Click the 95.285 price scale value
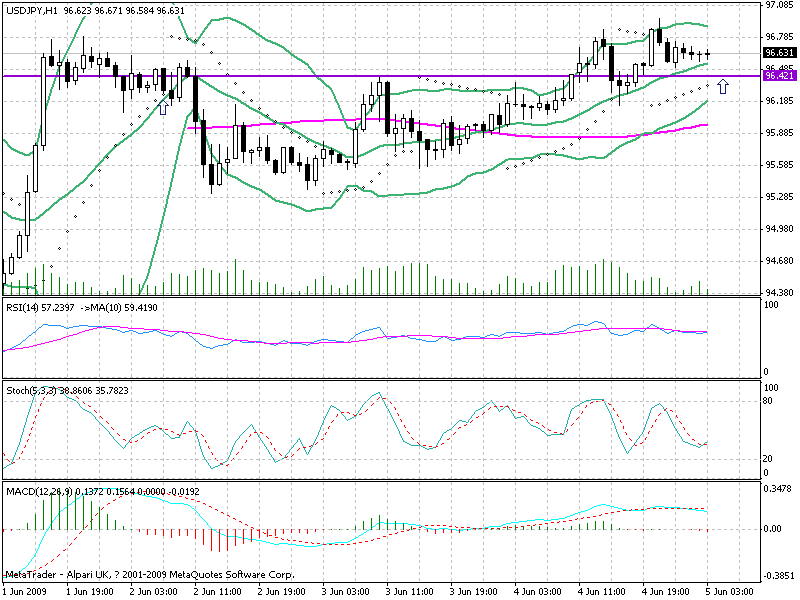The height and width of the screenshot is (600, 800). [x=780, y=196]
